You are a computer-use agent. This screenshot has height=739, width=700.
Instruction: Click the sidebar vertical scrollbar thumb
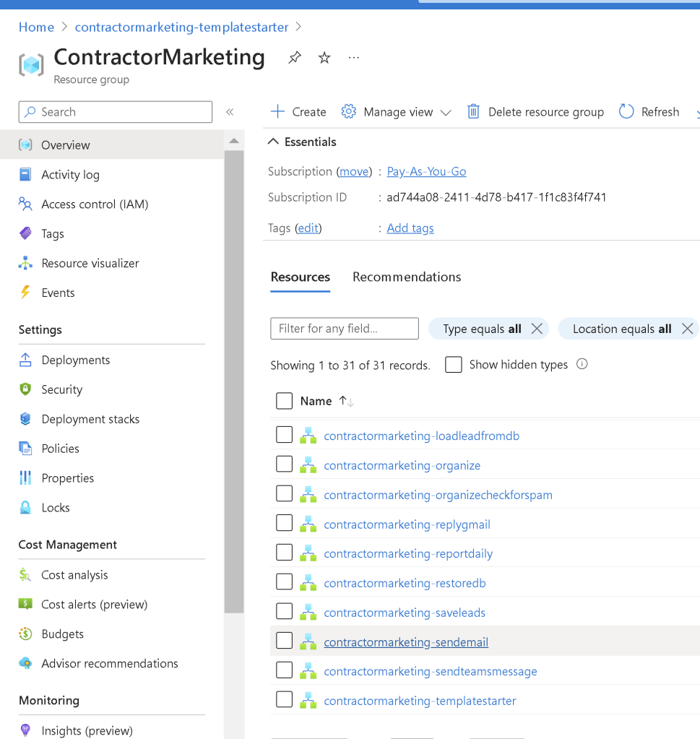(x=234, y=381)
